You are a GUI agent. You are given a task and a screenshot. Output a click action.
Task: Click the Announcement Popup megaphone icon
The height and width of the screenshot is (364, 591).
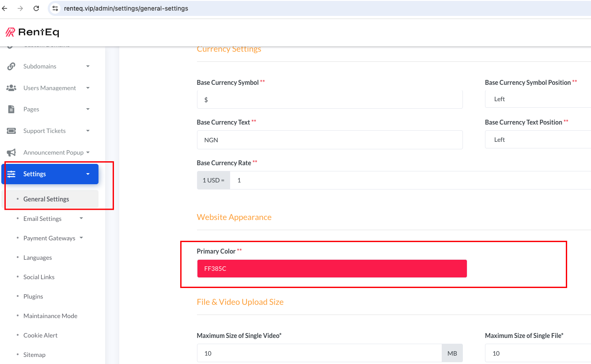pos(11,152)
